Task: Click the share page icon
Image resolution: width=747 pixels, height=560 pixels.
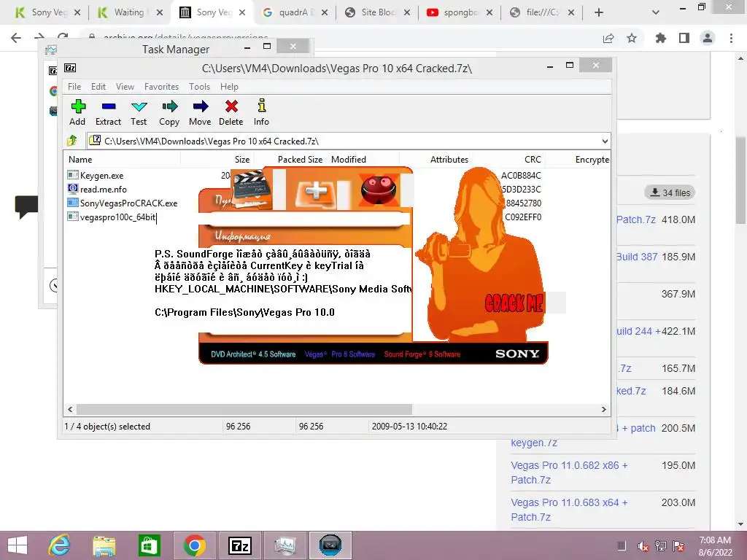Action: pyautogui.click(x=608, y=38)
